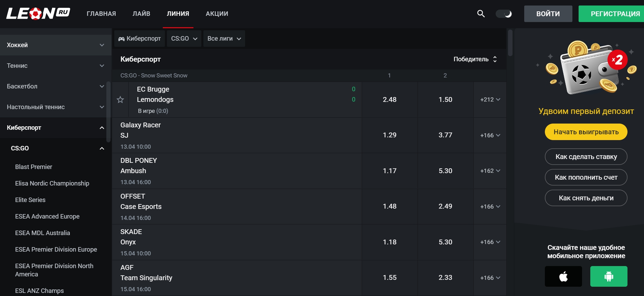Screen dimensions: 644x296
Task: Expand +212 markets for EC Brugge match
Action: pyautogui.click(x=490, y=100)
